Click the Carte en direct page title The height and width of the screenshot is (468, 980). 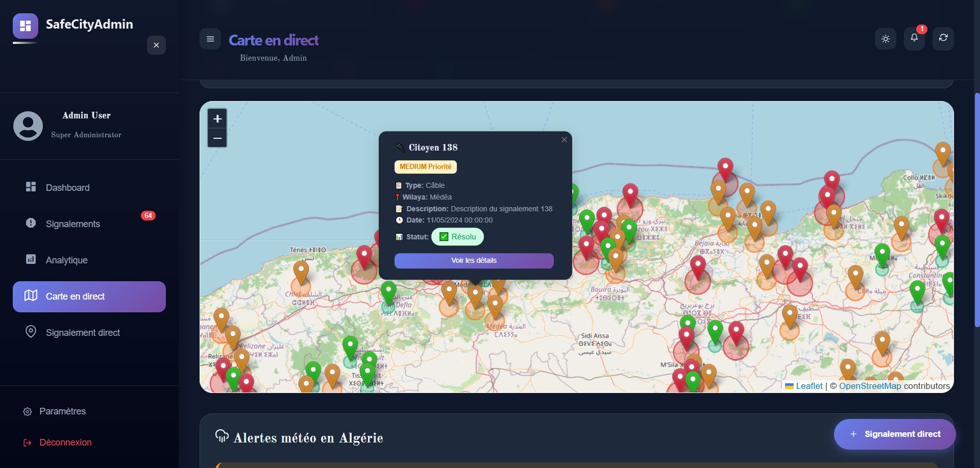click(x=274, y=40)
